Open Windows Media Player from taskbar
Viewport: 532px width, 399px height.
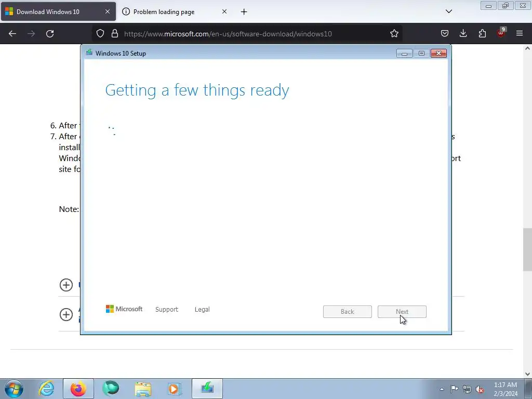[x=175, y=389]
